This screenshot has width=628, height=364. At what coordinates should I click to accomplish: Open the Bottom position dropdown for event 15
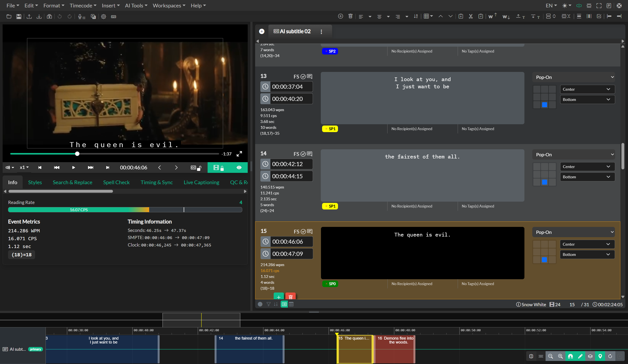click(587, 254)
